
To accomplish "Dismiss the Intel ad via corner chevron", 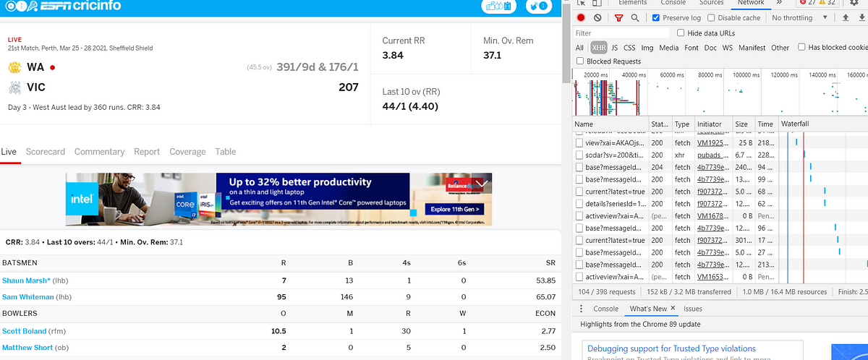I will 480,184.
